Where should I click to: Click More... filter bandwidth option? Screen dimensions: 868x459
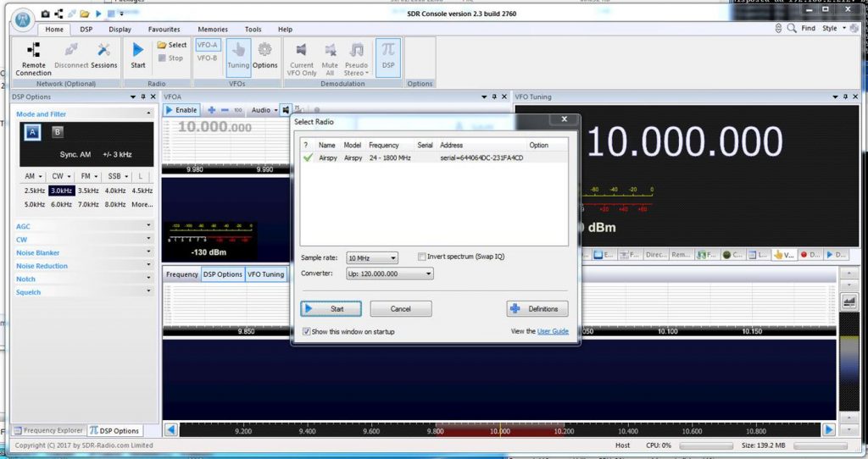click(x=142, y=204)
